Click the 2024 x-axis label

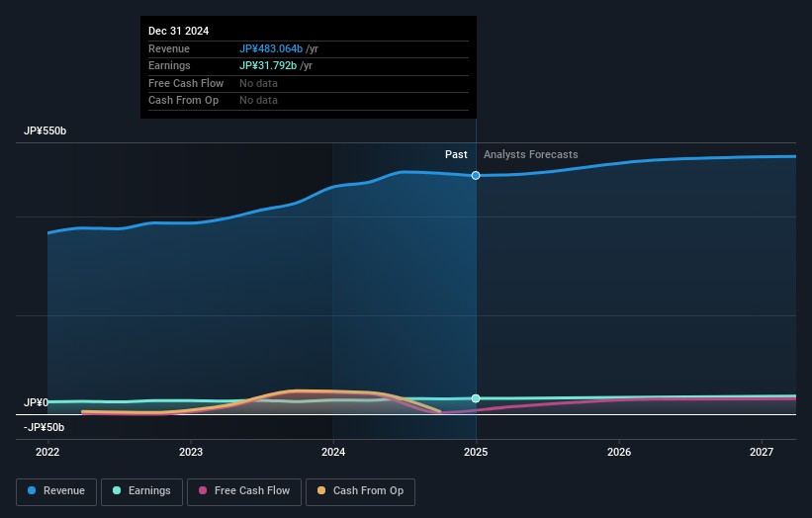click(333, 453)
